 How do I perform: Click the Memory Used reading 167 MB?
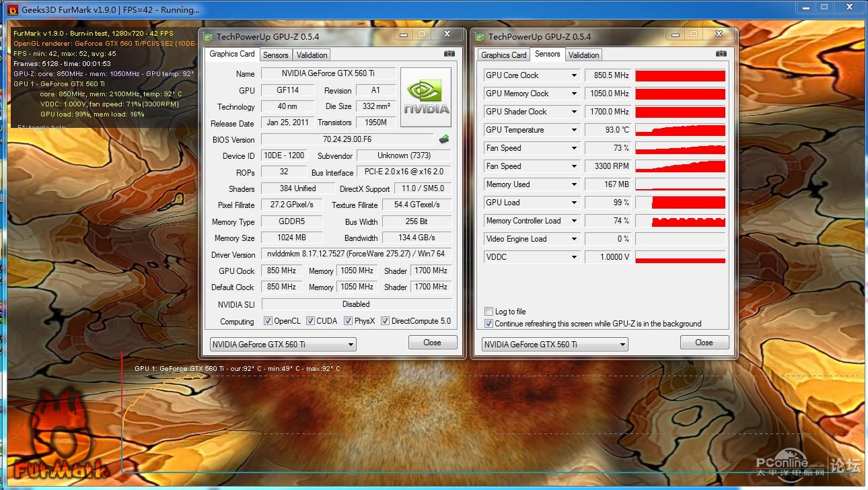click(x=608, y=184)
